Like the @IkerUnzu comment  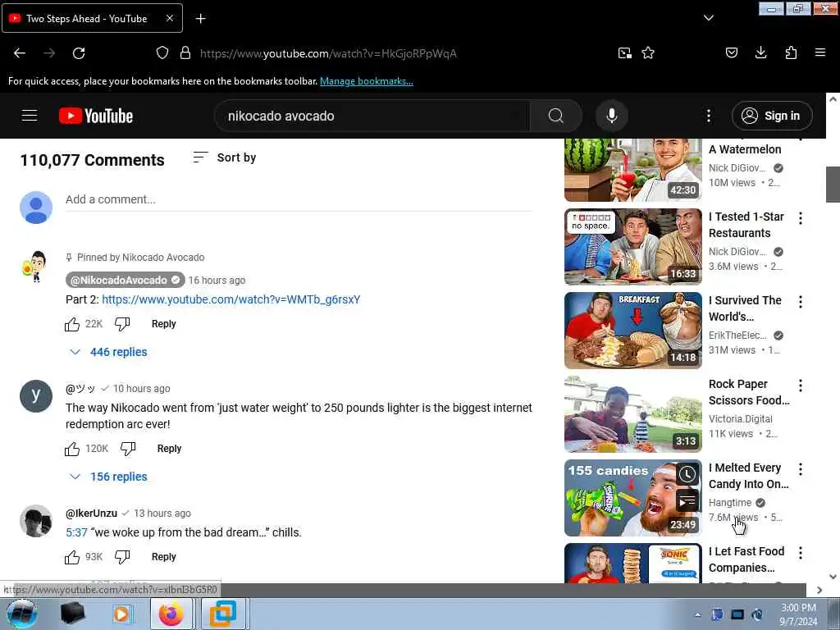(72, 557)
